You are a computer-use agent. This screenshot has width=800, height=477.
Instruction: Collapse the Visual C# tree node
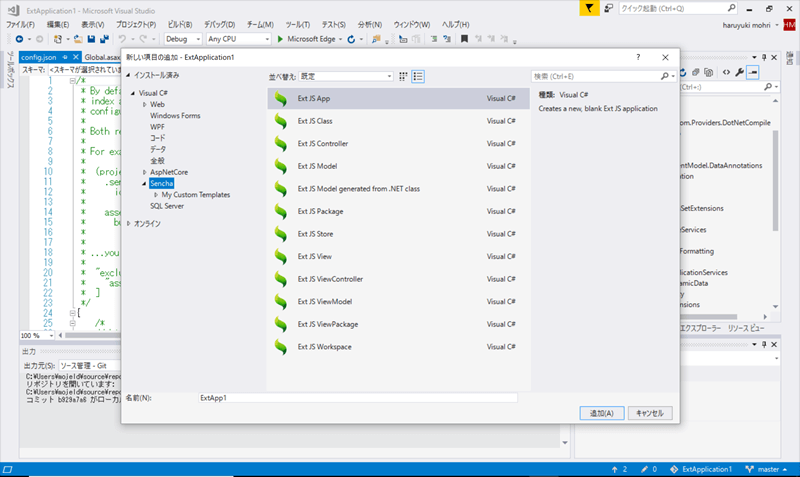click(x=133, y=93)
